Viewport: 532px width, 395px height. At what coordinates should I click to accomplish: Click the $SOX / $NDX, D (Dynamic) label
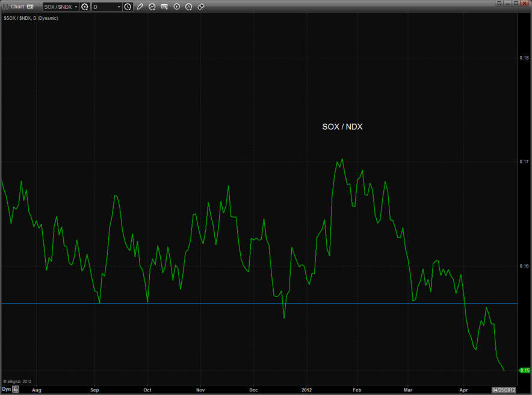[31, 18]
